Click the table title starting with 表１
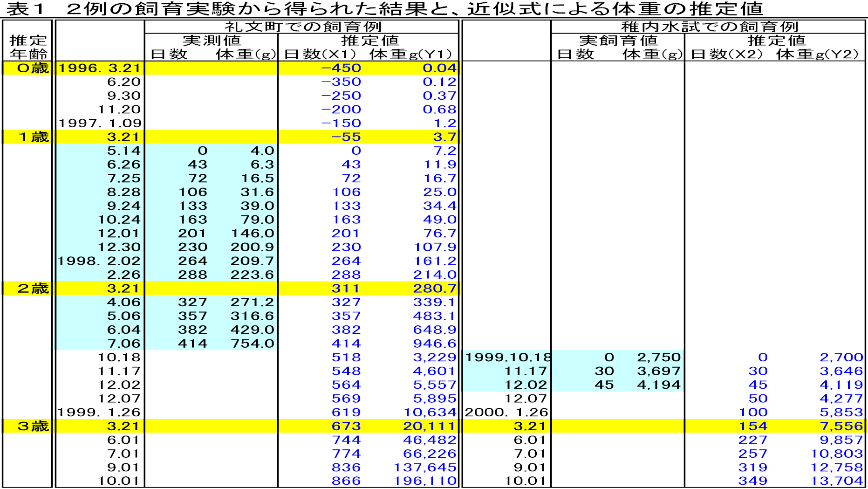 384,9
